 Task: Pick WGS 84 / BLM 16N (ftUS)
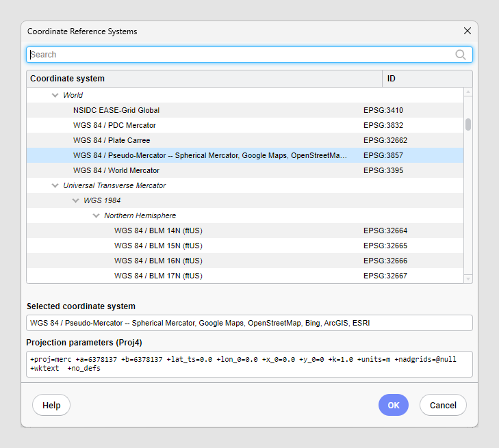click(x=158, y=261)
